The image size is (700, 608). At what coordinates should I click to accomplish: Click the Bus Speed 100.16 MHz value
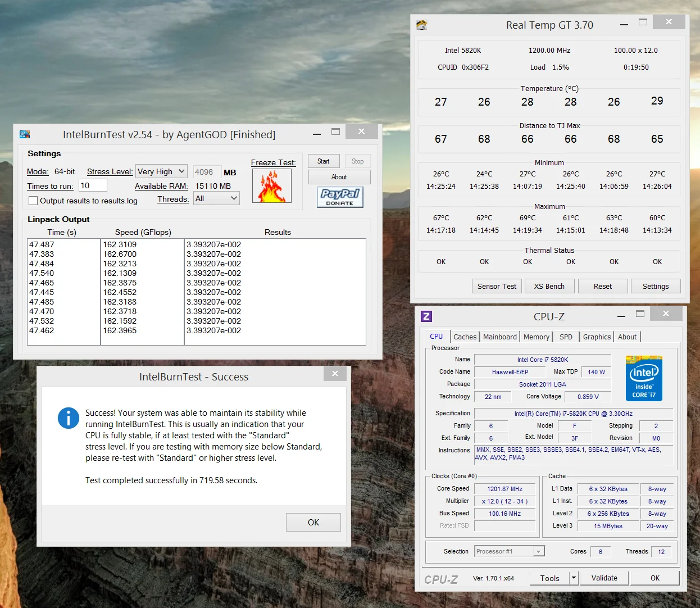[504, 514]
